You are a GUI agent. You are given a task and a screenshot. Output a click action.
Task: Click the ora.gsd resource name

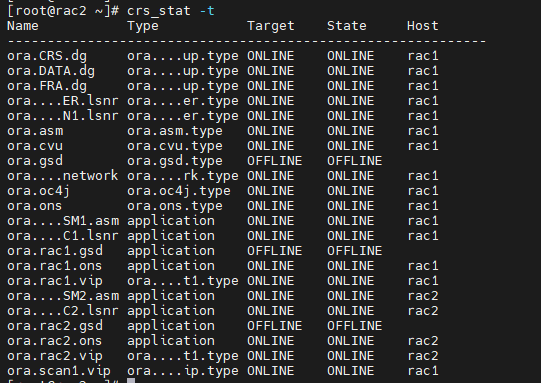click(x=35, y=161)
